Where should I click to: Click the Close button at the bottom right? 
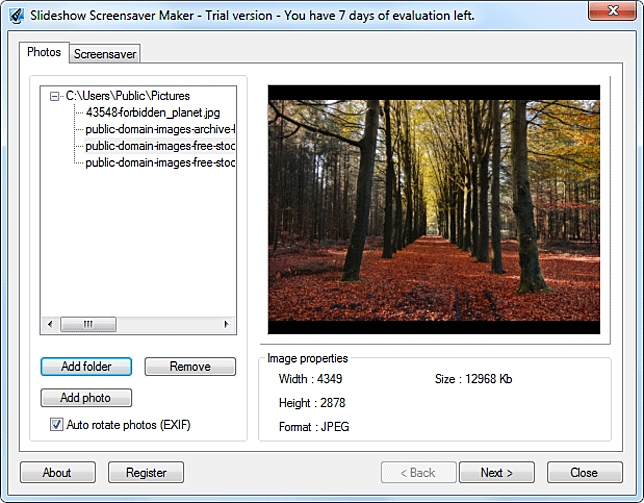584,472
